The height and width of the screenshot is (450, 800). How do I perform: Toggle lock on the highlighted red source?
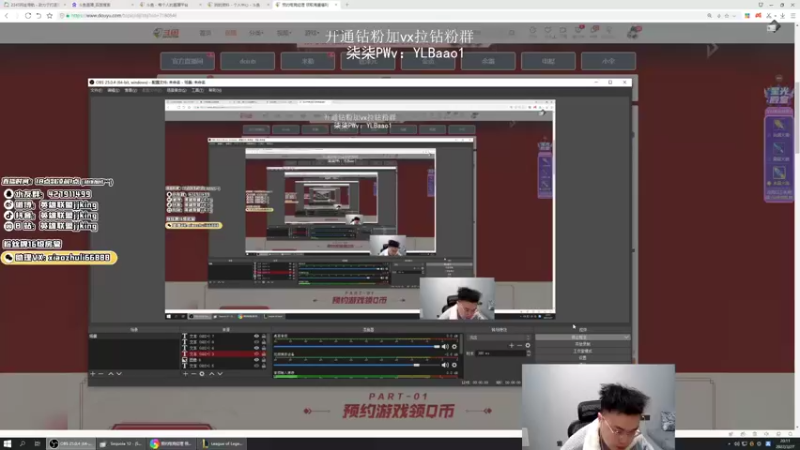tap(264, 354)
